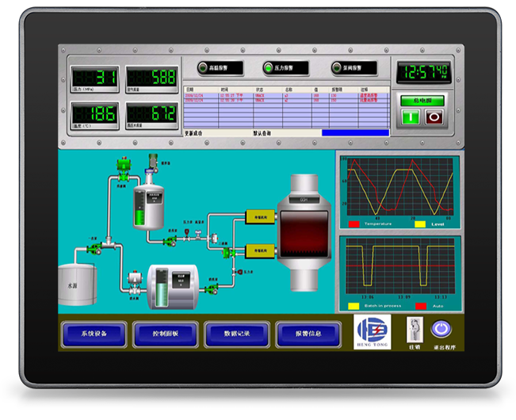Open the 控制面板 page
This screenshot has height=420, width=516.
[x=164, y=334]
